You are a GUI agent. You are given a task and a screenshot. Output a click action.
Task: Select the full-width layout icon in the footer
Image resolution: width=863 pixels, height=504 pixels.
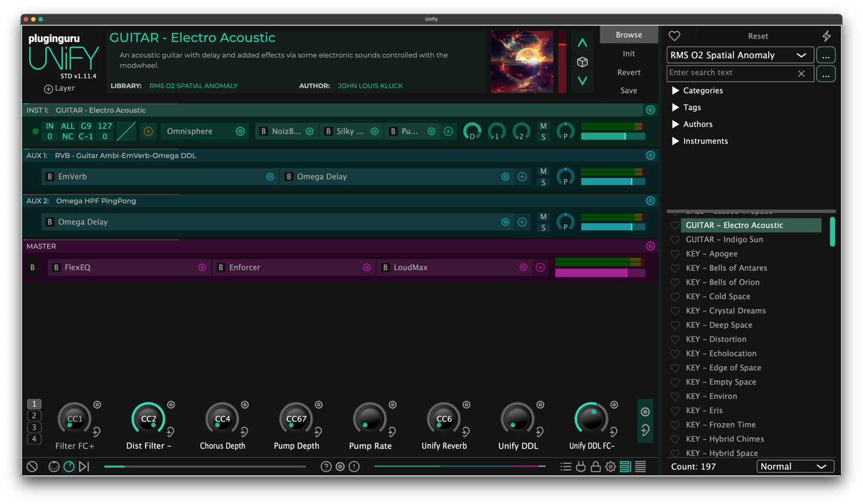click(x=640, y=467)
